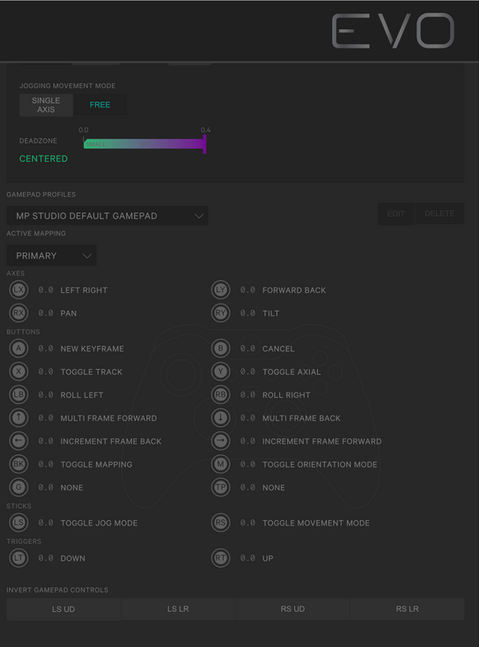Click the New Keyframe mapping label

(92, 349)
